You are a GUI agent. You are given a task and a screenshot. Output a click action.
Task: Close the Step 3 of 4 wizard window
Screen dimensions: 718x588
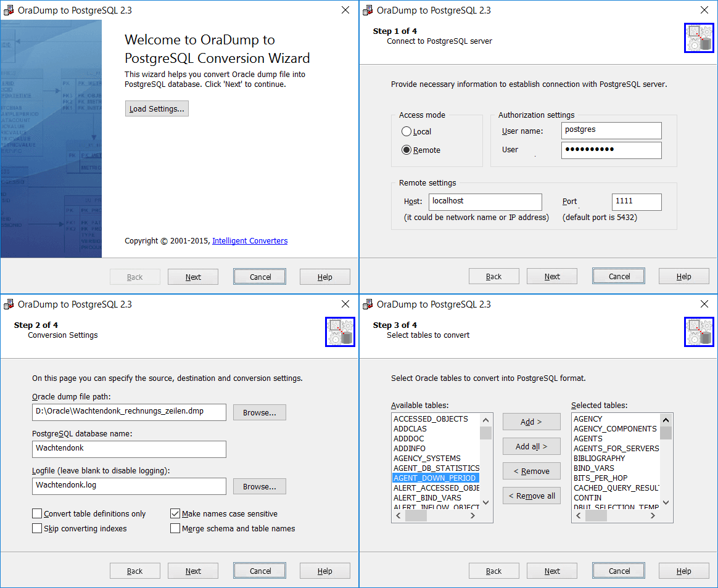[x=704, y=304]
